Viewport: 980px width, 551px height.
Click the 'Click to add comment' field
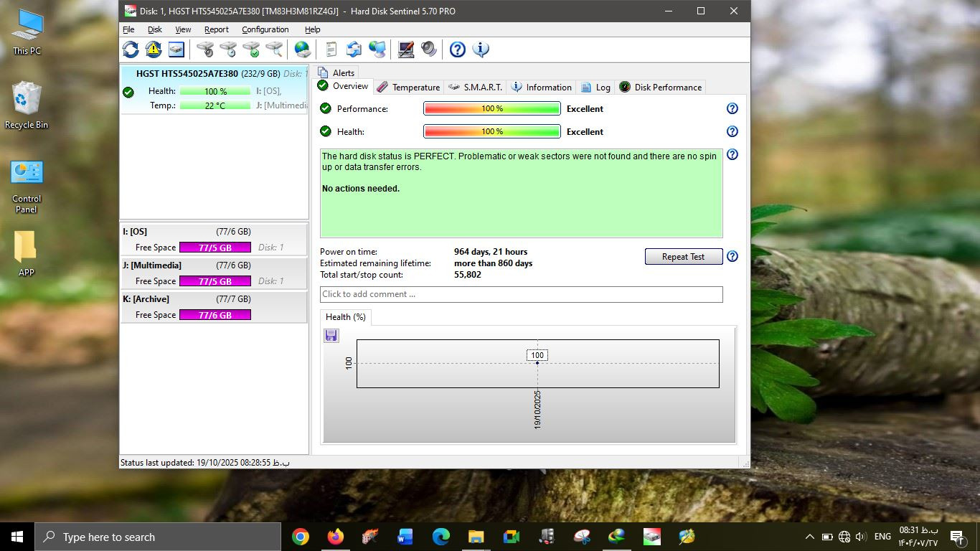coord(521,294)
